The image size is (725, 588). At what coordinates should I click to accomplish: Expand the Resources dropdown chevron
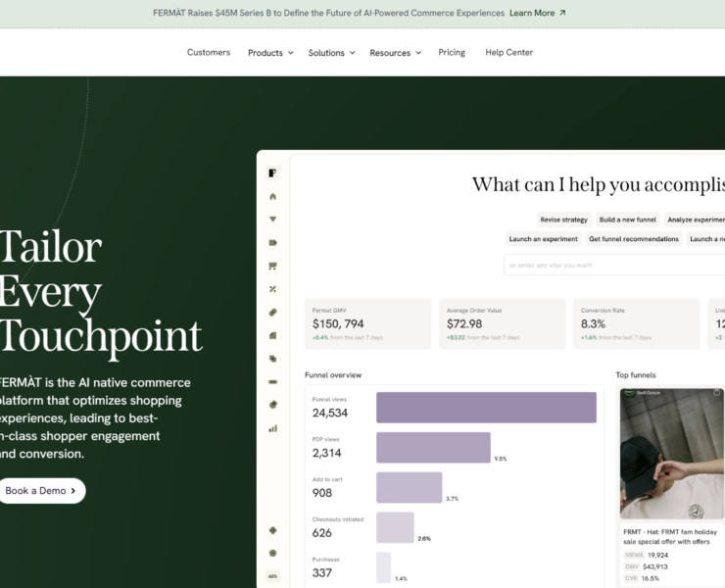tap(418, 53)
